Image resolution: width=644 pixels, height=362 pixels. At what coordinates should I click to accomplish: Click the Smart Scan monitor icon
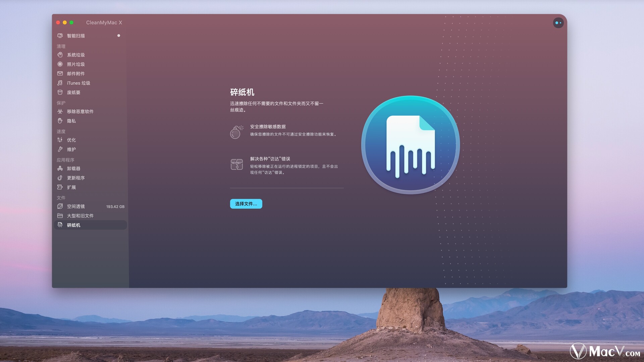pos(60,36)
